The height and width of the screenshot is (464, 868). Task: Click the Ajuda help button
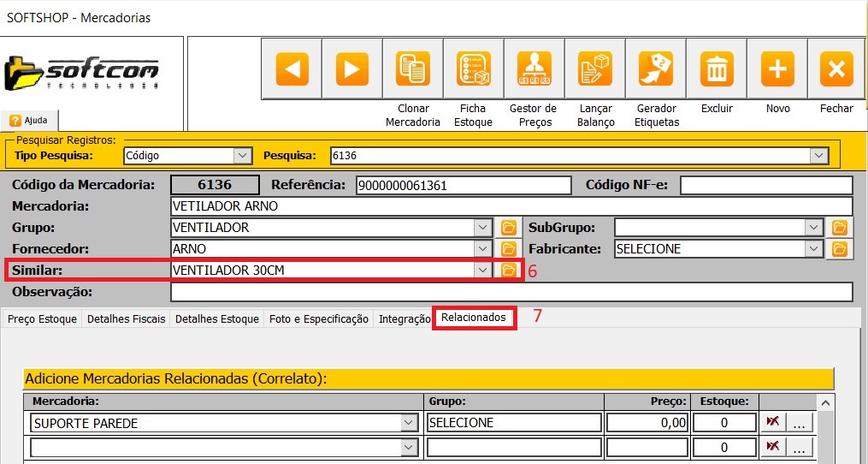(x=29, y=121)
